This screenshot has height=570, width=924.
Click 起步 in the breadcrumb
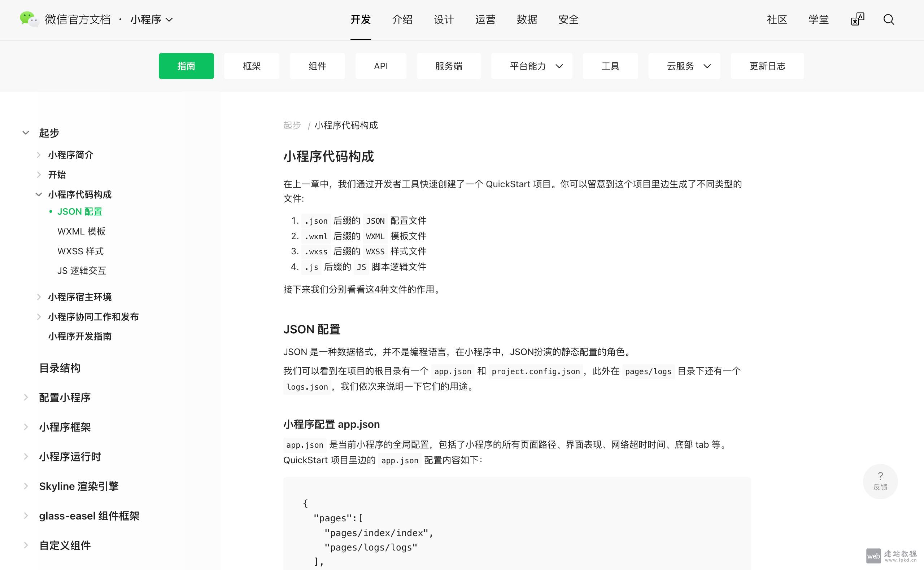coord(292,126)
